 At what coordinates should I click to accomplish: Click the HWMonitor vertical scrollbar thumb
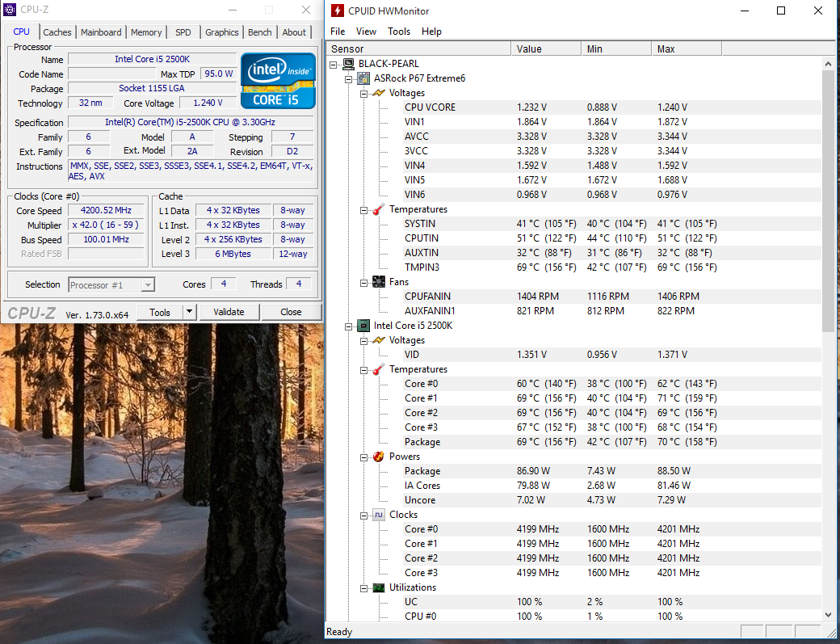click(828, 200)
